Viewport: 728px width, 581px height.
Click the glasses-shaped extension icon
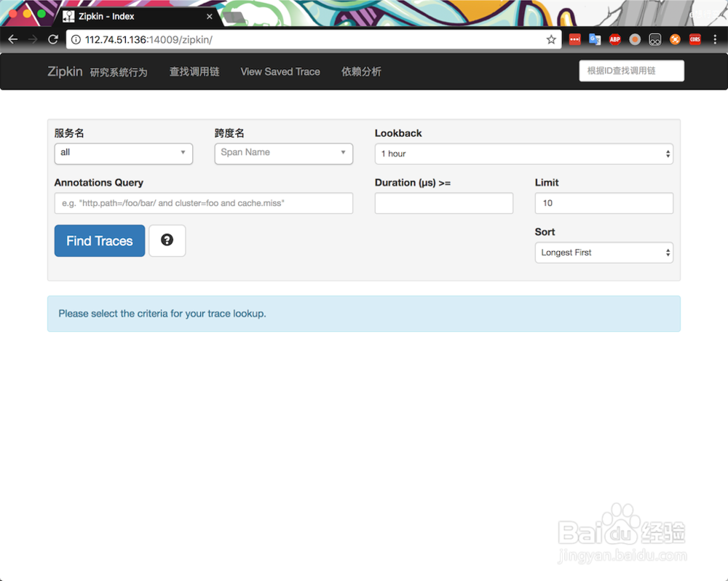pyautogui.click(x=654, y=39)
